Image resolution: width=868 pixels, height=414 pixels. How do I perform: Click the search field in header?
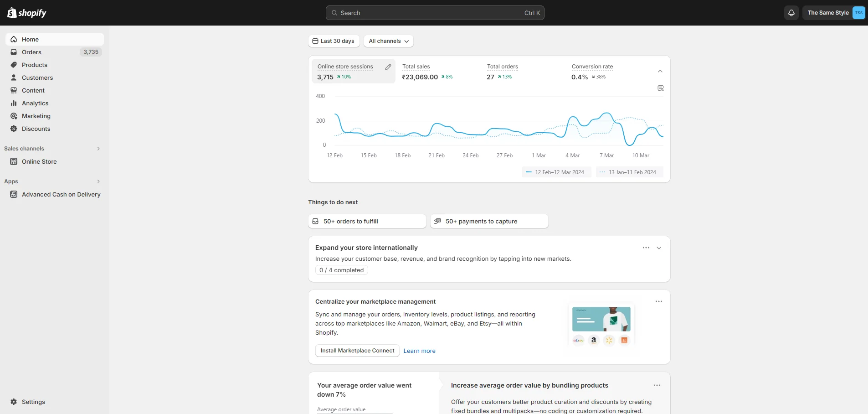point(435,13)
